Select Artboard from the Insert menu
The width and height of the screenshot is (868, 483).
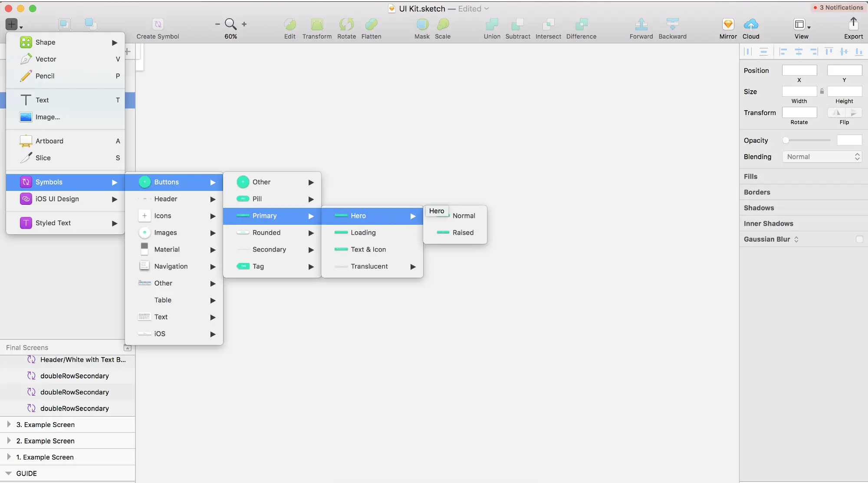pos(49,141)
